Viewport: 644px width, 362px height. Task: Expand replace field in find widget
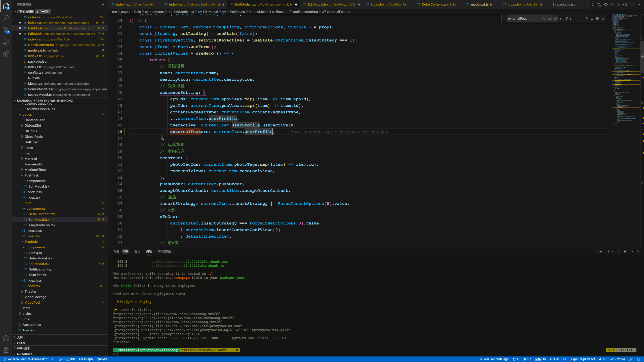coord(504,18)
